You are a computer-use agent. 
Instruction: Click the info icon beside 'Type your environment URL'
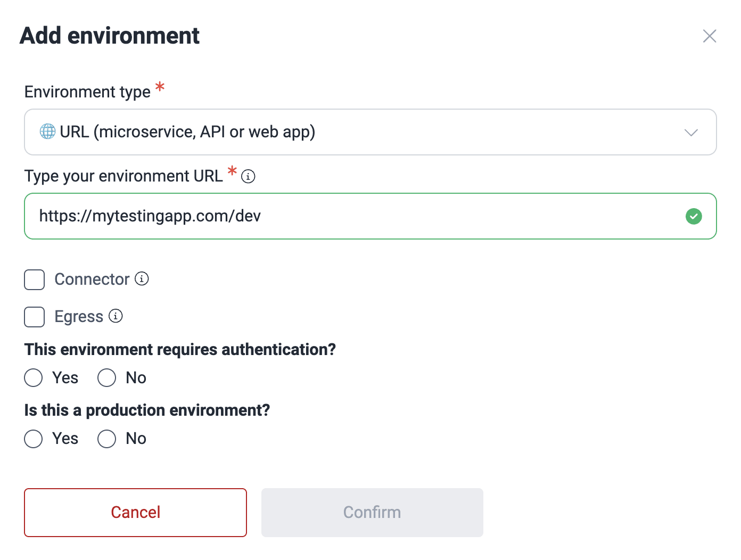point(248,176)
